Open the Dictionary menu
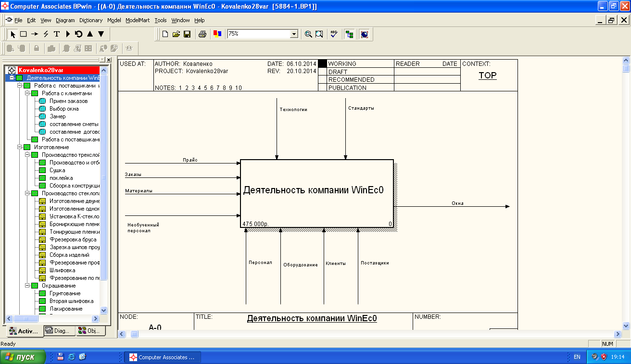Screen dimensions: 631x364 pos(91,20)
